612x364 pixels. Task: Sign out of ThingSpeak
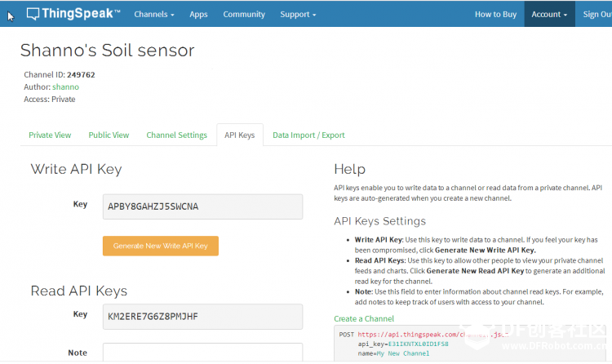(597, 15)
